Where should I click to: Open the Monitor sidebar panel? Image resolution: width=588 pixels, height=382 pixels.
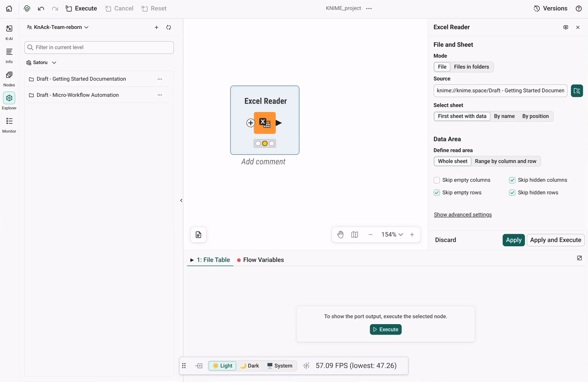[9, 125]
